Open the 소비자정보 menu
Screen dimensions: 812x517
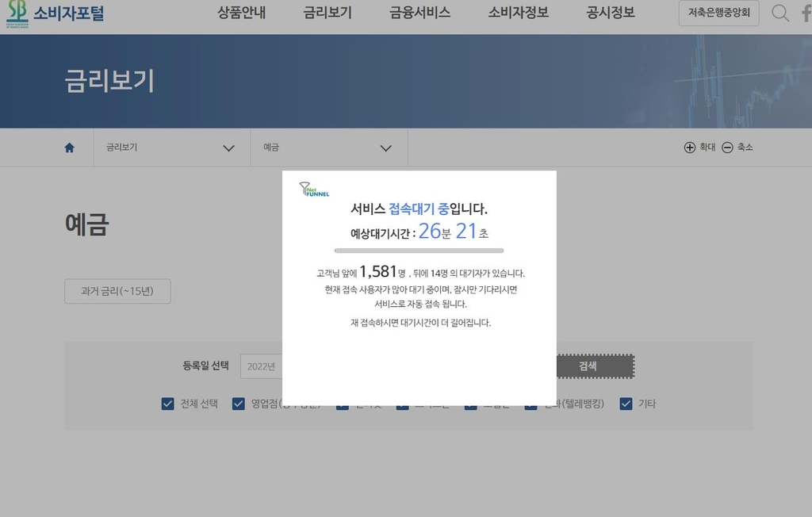(518, 13)
